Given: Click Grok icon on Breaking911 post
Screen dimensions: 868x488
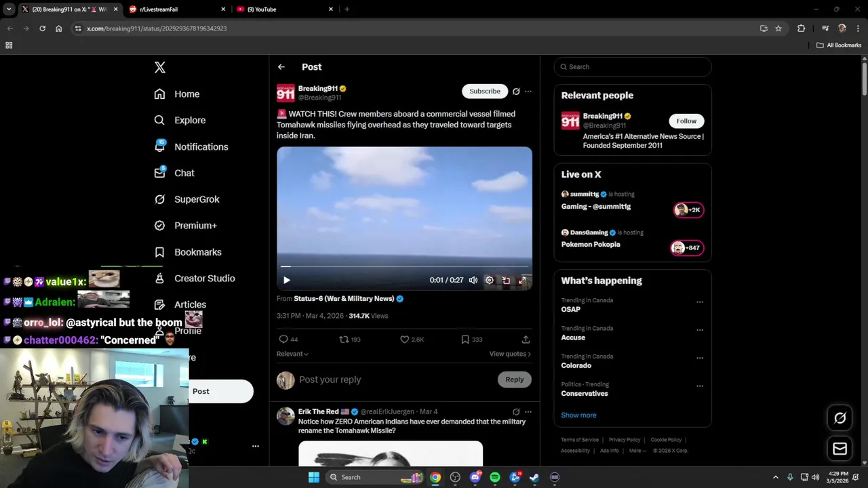Looking at the screenshot, I should (516, 91).
